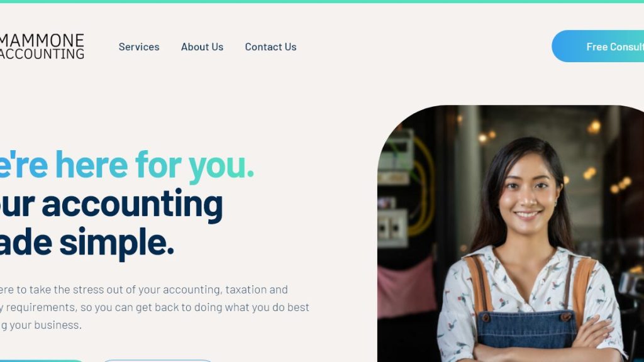Screen dimensions: 644x362
Task: Click the Free Consult button
Action: [597, 47]
